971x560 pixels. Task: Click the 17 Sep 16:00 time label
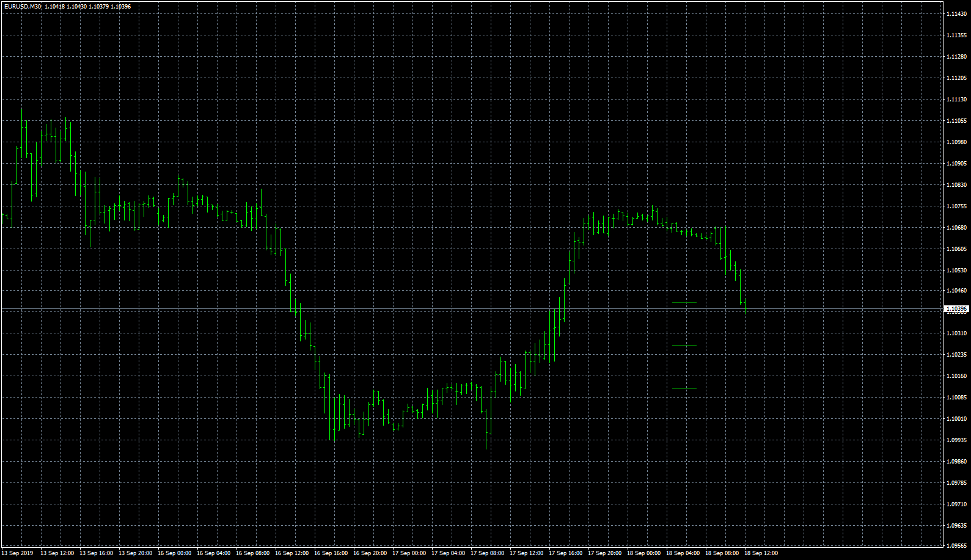coord(566,553)
